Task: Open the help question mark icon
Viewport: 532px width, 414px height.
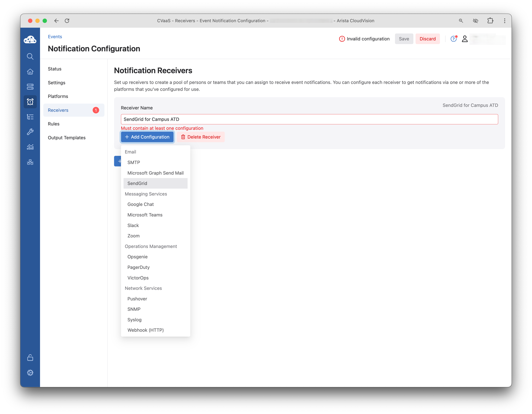Action: (x=453, y=39)
